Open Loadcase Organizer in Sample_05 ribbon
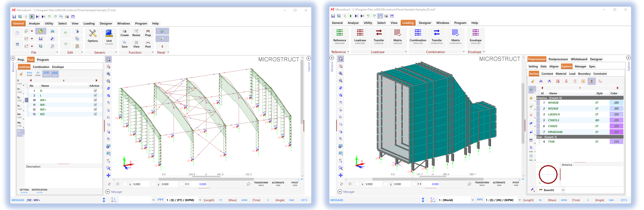The image size is (644, 210). pyautogui.click(x=360, y=37)
